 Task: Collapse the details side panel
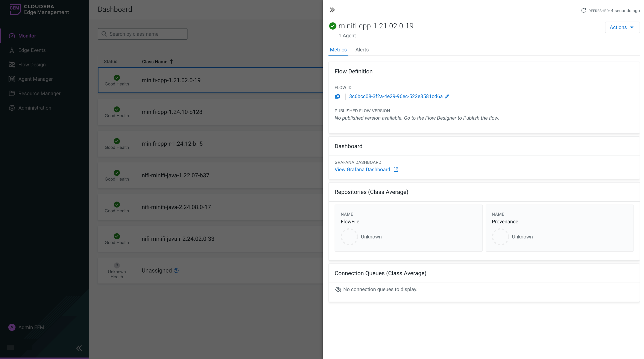332,10
